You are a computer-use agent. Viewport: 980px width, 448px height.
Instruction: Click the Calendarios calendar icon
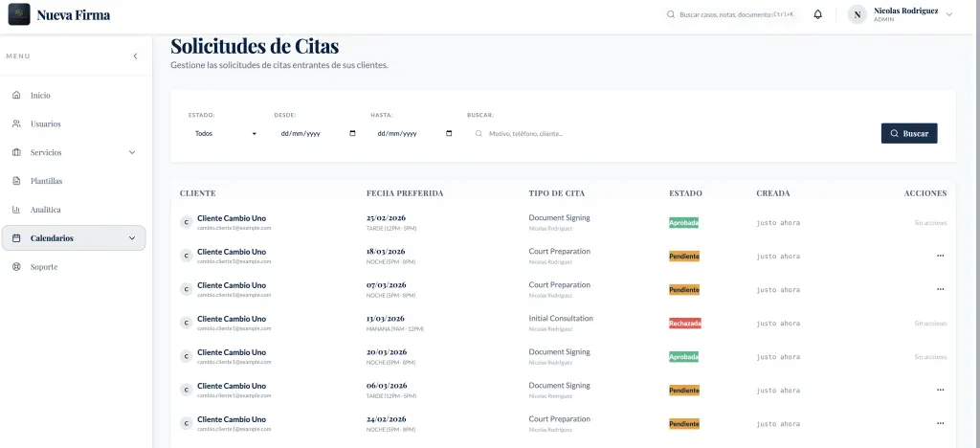point(17,238)
